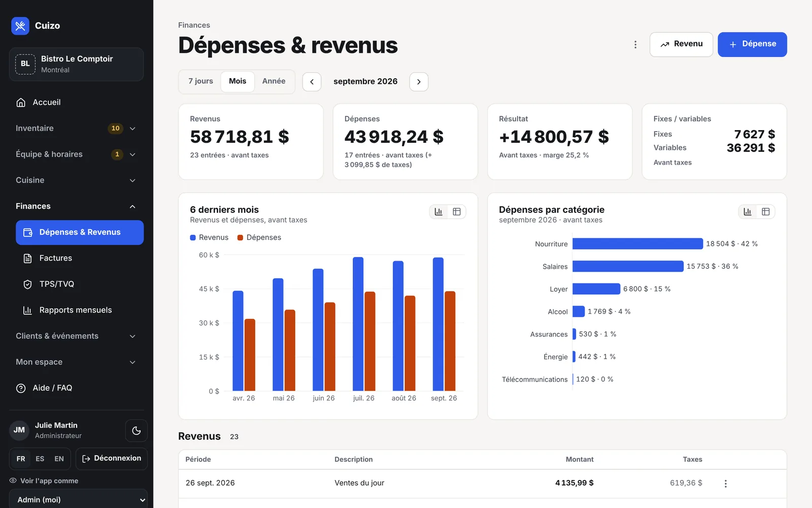
Task: Toggle dark mode with the moon icon
Action: point(137,430)
